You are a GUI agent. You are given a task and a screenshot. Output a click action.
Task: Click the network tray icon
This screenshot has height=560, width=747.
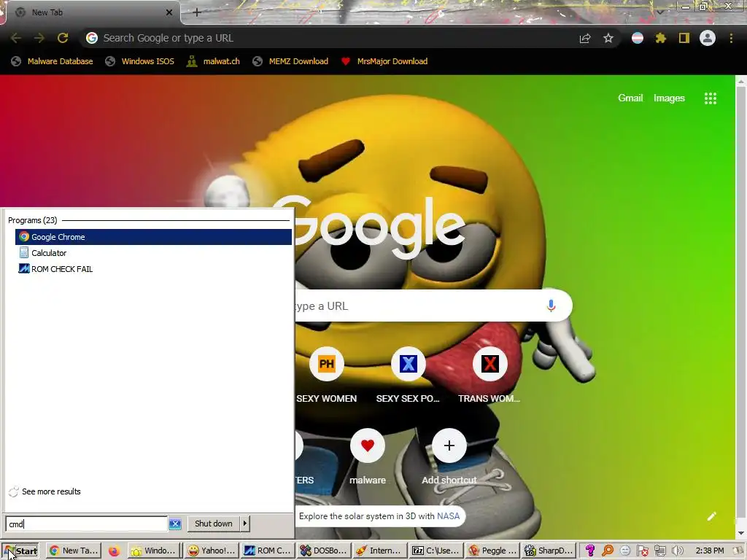[x=659, y=551]
